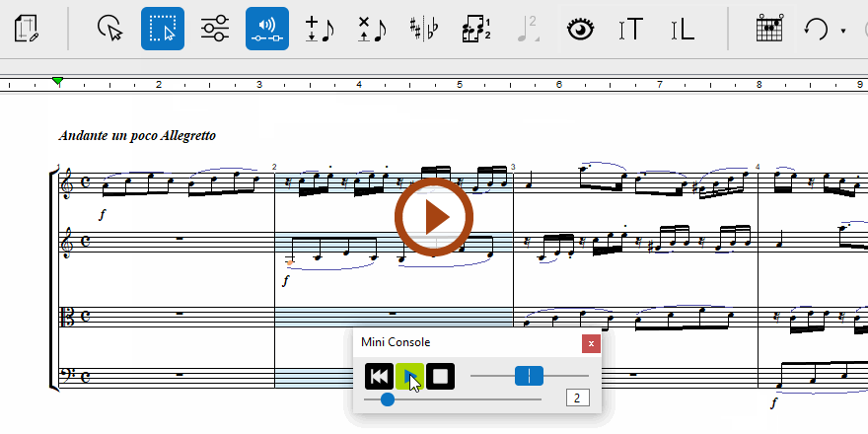Toggle the region selection tool
Viewport: 868px width, 434px height.
point(163,29)
